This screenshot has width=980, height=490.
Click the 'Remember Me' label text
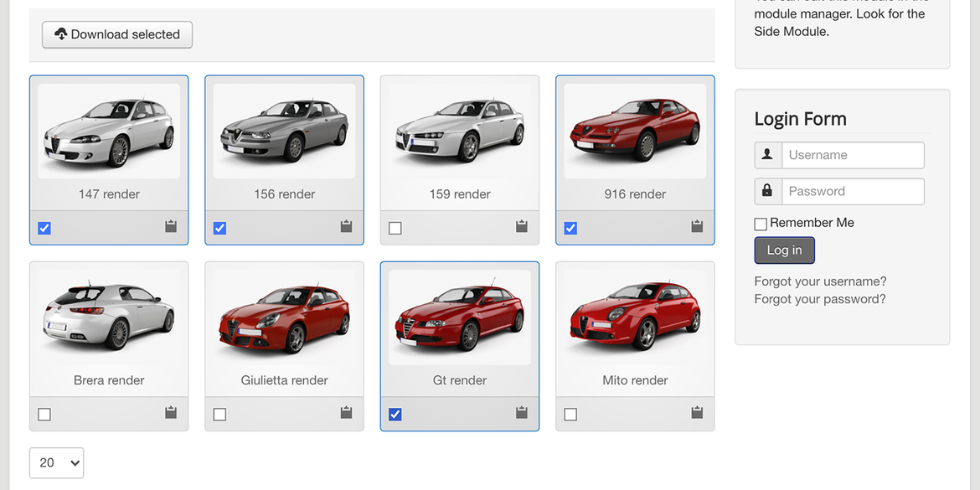point(812,223)
